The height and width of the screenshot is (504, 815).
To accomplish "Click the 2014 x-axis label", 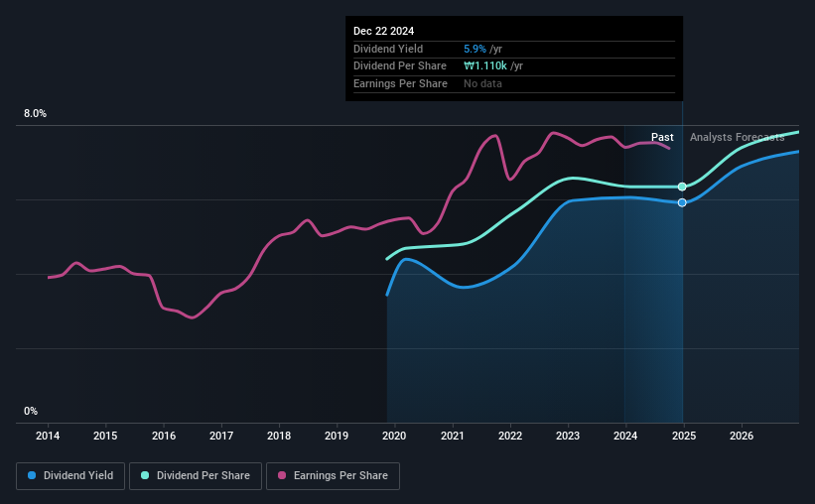I will coord(48,436).
